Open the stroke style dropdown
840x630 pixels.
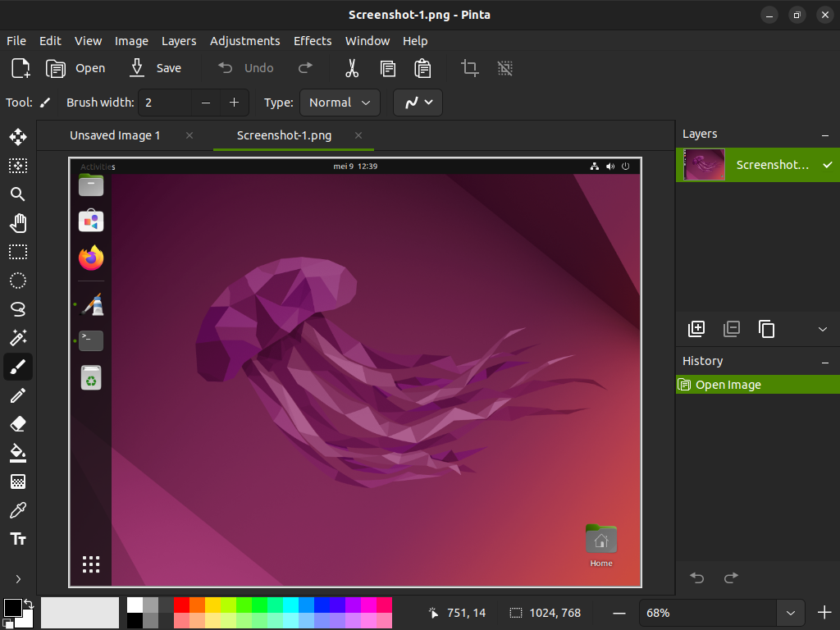point(418,103)
